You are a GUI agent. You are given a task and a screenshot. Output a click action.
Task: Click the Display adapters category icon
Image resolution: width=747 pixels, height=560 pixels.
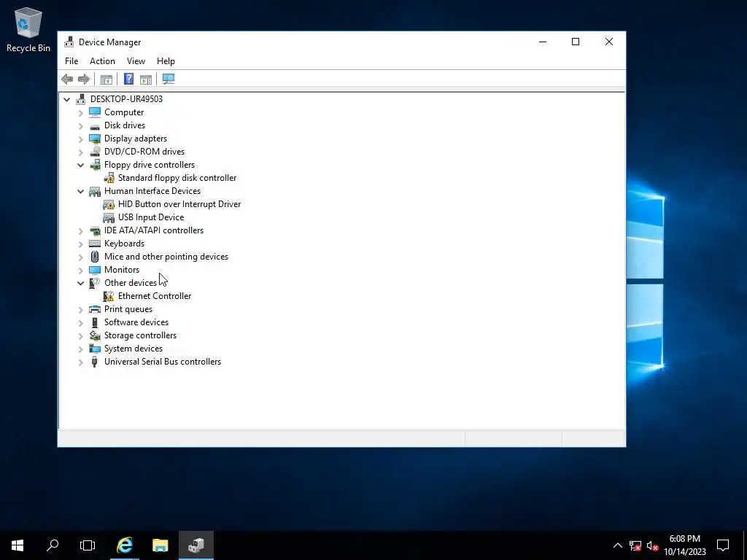pyautogui.click(x=95, y=139)
